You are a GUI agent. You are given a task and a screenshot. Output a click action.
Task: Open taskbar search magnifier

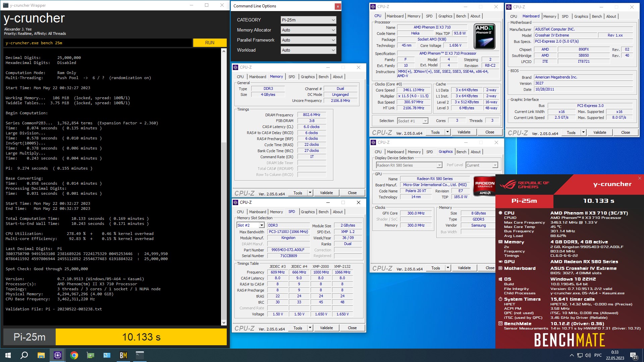[x=24, y=355]
